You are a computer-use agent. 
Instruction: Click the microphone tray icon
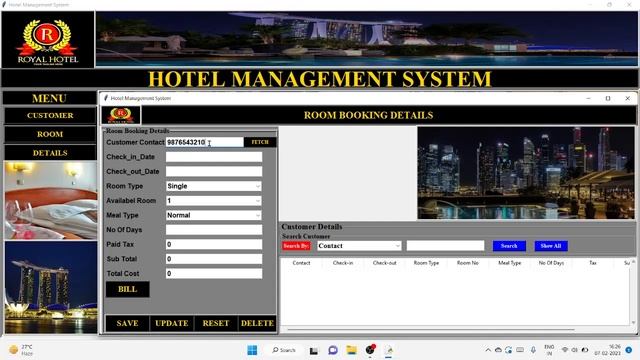click(533, 350)
